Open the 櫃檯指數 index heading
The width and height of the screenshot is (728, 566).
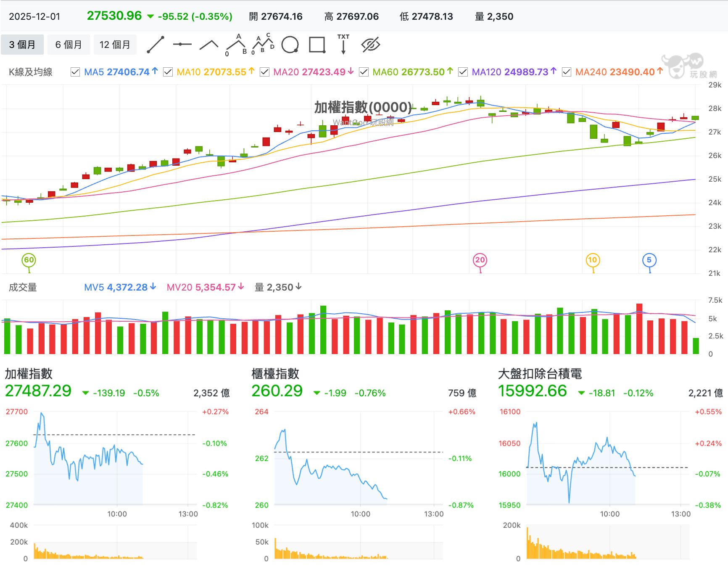pos(275,373)
